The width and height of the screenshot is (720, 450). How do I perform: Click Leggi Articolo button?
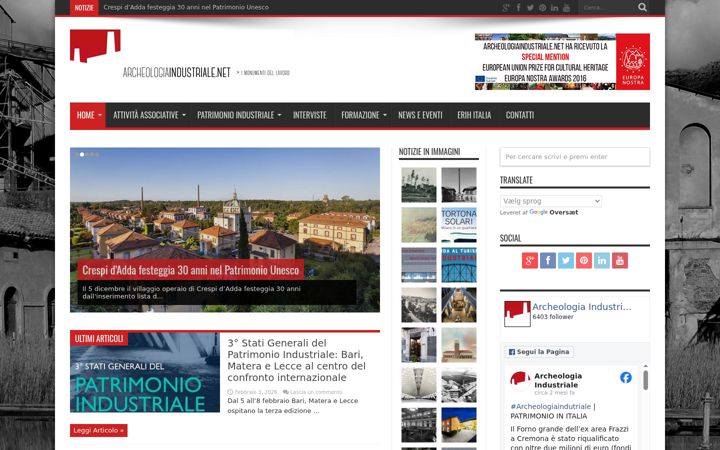99,430
